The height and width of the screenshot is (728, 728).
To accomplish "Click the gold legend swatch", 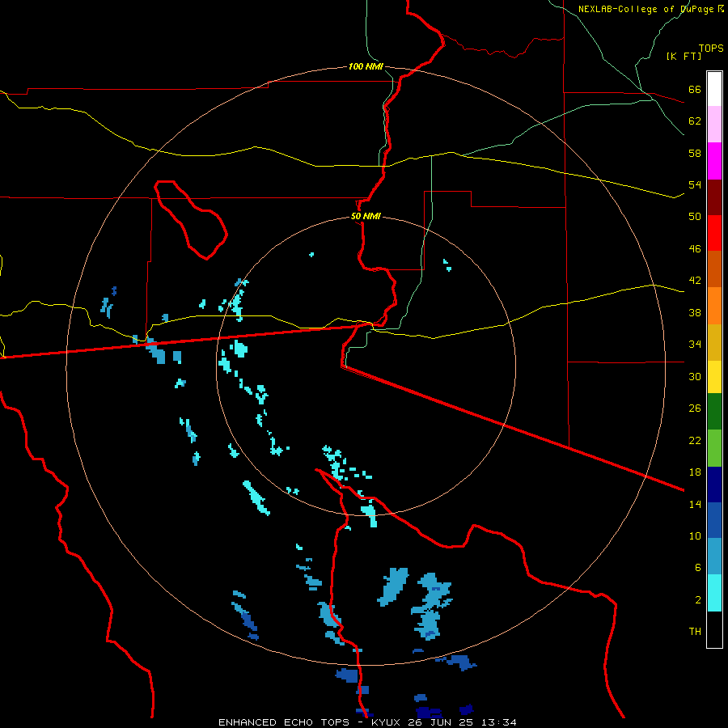I will [x=714, y=343].
